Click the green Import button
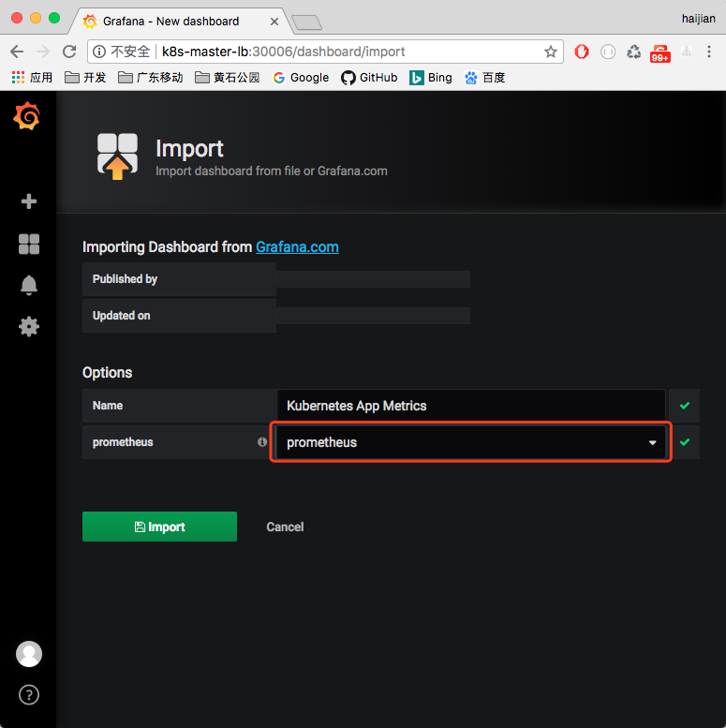The width and height of the screenshot is (726, 728). coord(159,527)
